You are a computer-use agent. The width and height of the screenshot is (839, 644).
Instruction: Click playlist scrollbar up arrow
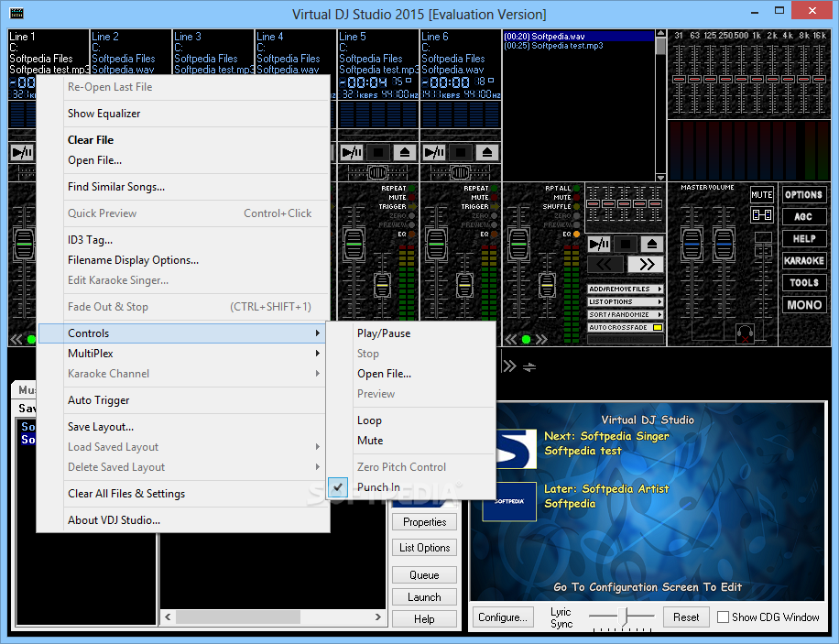(x=660, y=34)
